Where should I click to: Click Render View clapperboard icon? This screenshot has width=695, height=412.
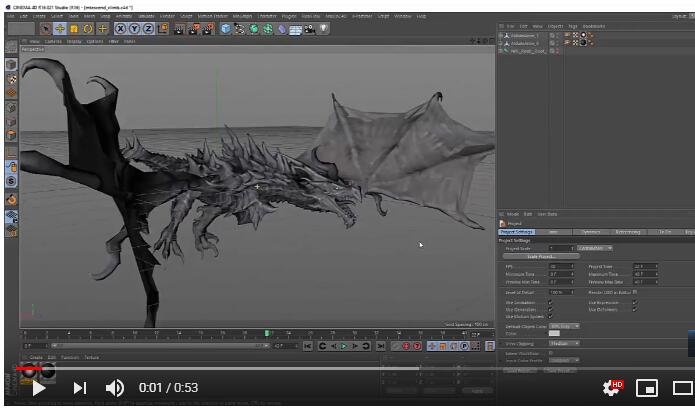tap(179, 29)
